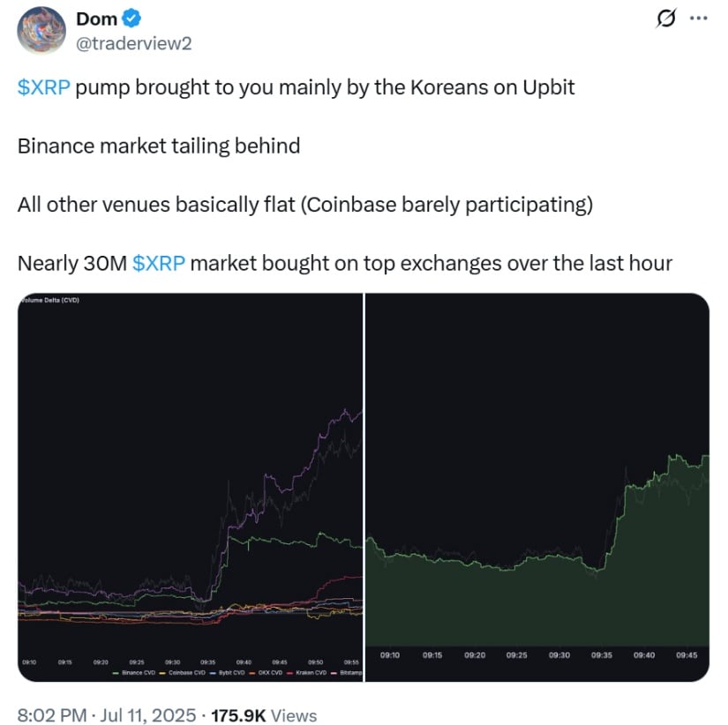Screen dimensions: 728x725
Task: Toggle the Bybit CVD legend entry
Action: click(228, 673)
